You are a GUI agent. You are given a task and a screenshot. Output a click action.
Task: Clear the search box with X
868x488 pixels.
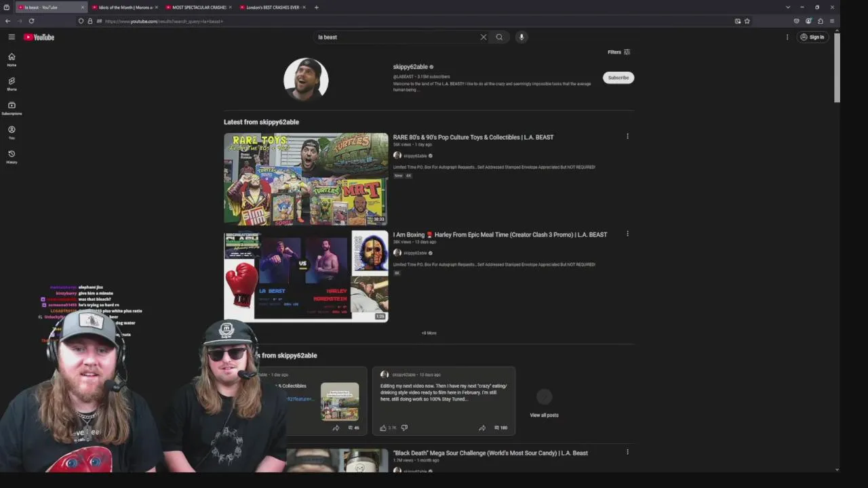[x=484, y=37]
